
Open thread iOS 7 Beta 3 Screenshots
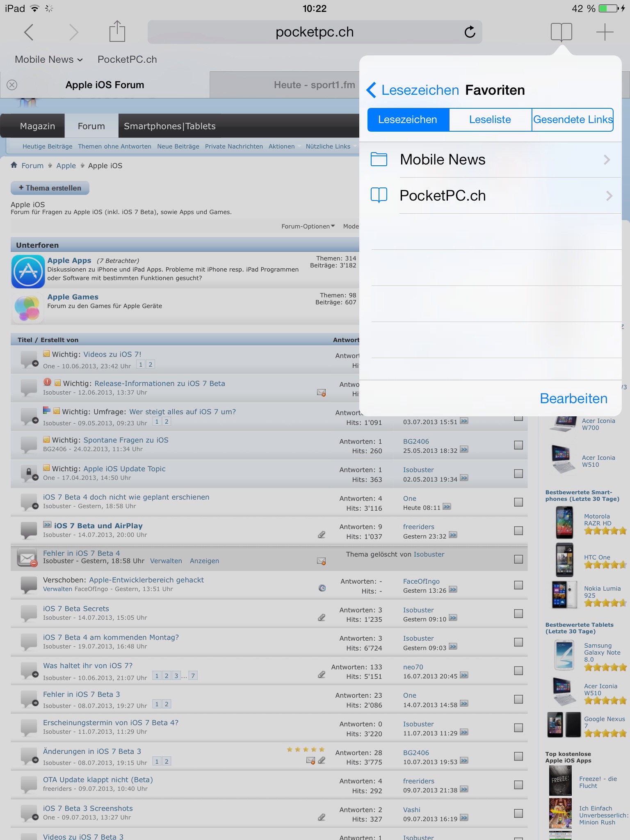[88, 808]
